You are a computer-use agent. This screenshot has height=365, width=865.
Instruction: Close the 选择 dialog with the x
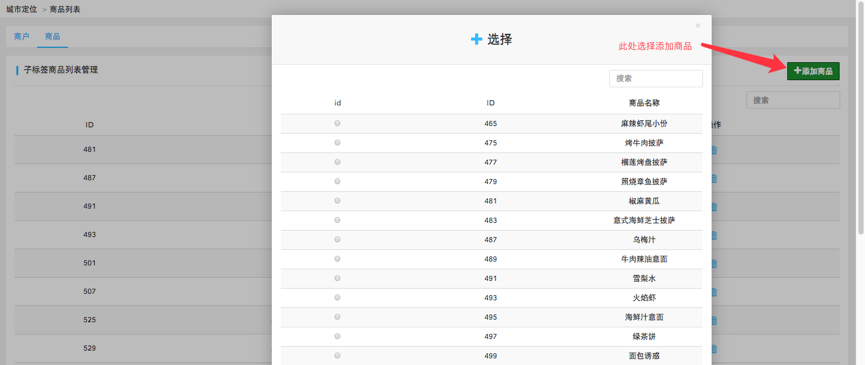698,25
